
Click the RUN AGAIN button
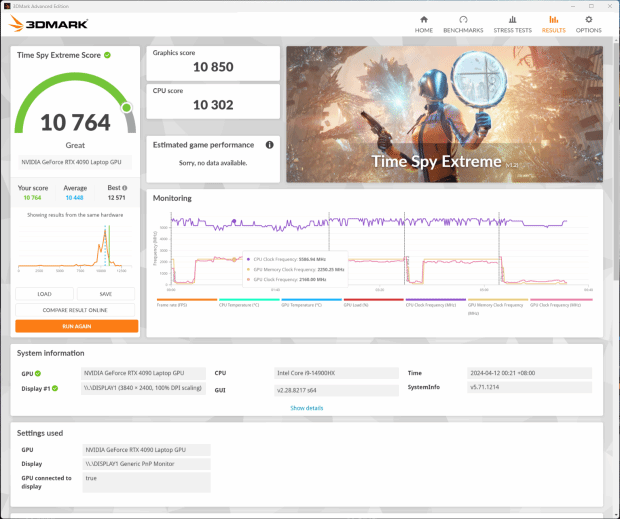click(x=77, y=326)
